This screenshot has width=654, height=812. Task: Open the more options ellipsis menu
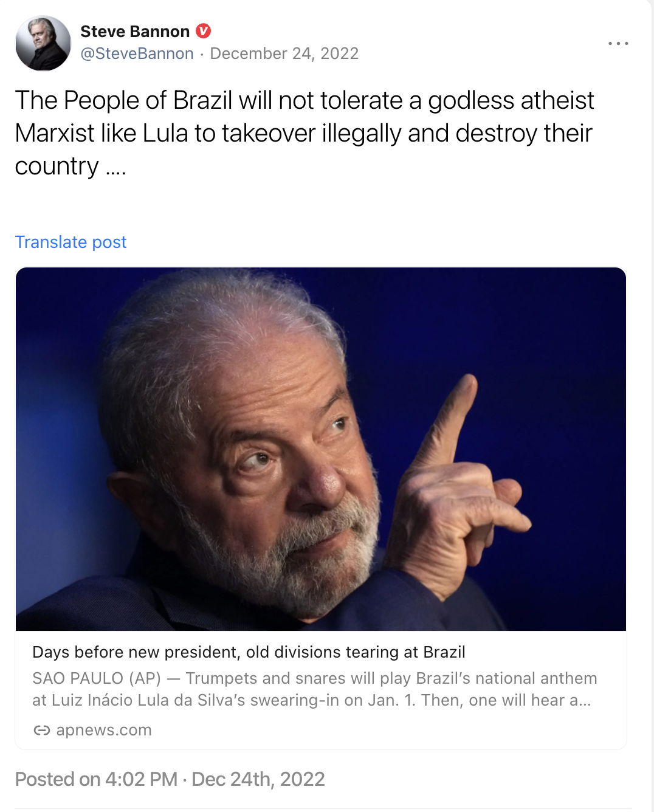click(619, 43)
